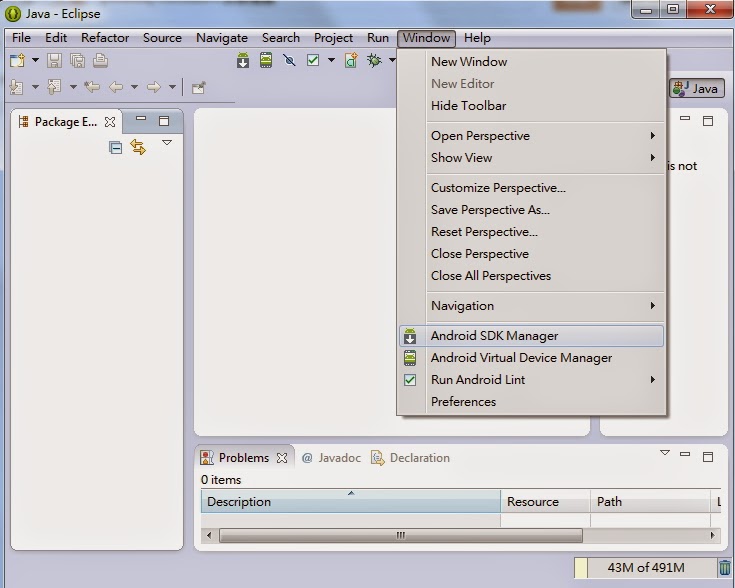Choose Hide Toolbar menu entry

tap(532, 106)
